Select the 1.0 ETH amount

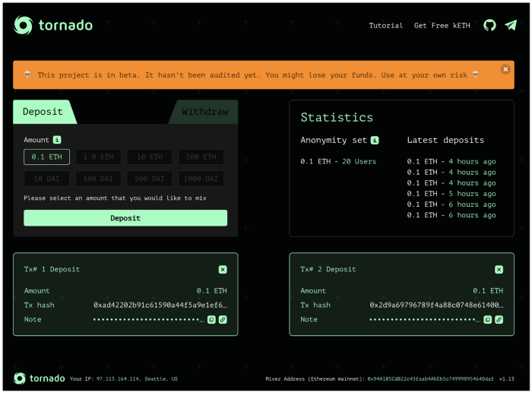[x=98, y=157]
